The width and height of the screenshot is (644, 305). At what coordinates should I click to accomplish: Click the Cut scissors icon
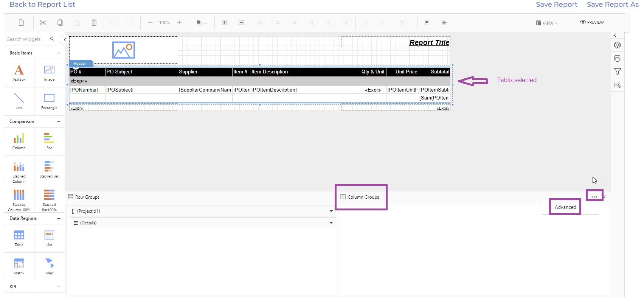pos(43,23)
